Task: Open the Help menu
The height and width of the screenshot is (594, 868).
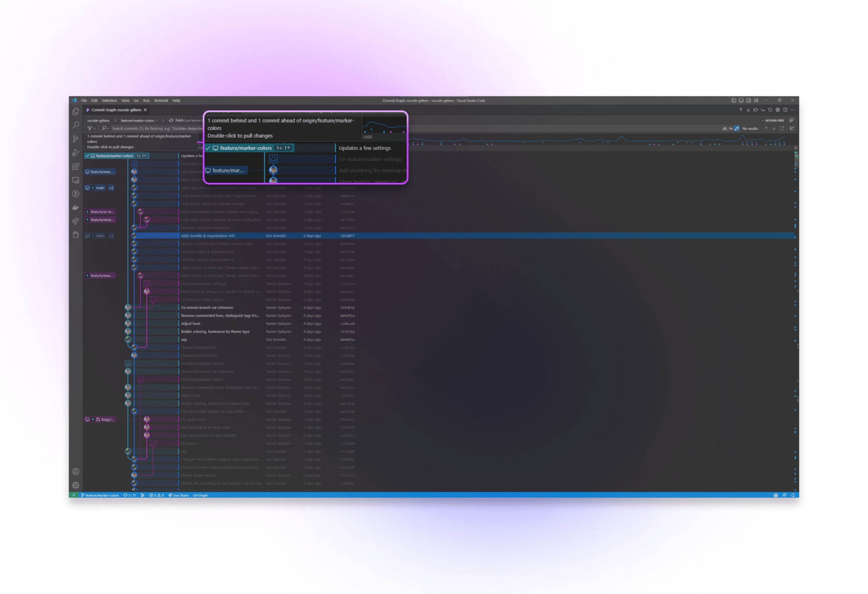Action: tap(176, 100)
